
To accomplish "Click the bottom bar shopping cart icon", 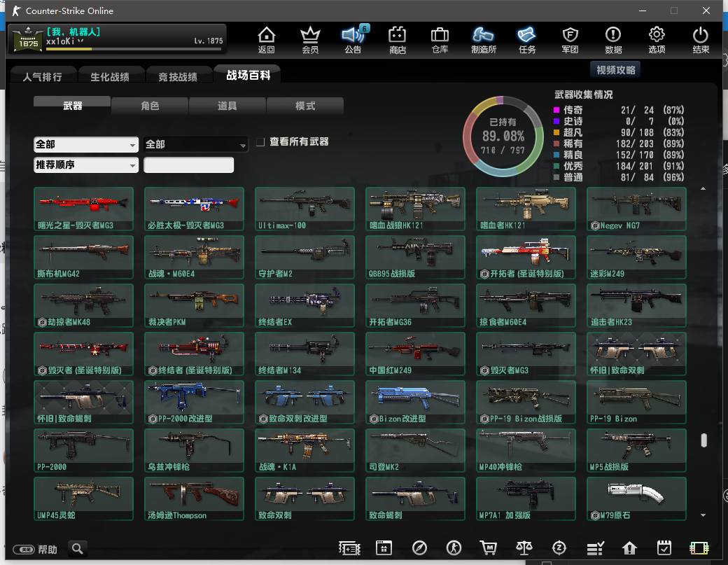I will point(488,548).
